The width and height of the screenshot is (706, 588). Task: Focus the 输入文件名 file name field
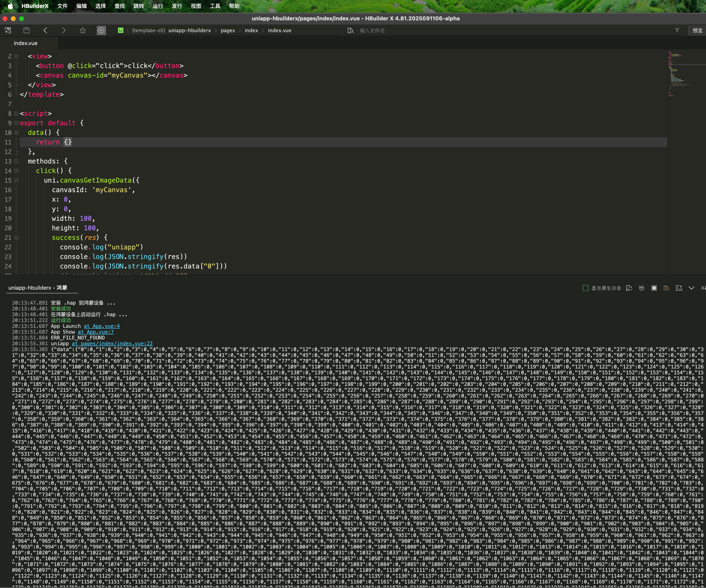coord(514,30)
